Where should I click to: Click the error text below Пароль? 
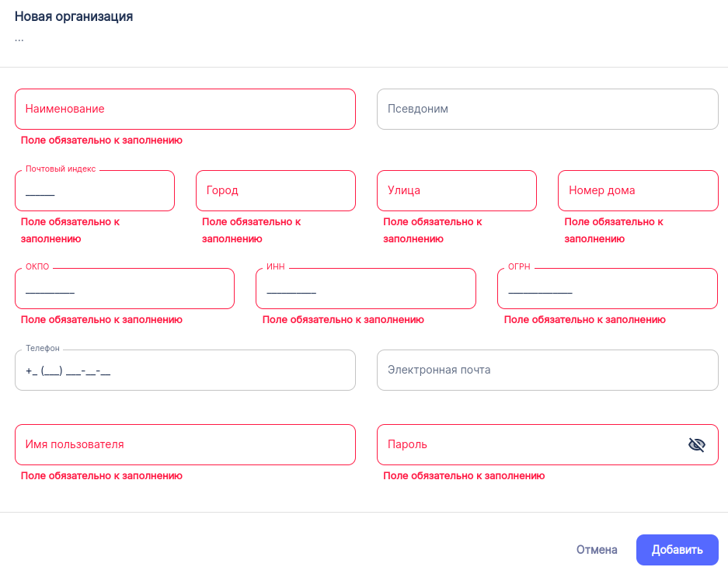pyautogui.click(x=464, y=476)
